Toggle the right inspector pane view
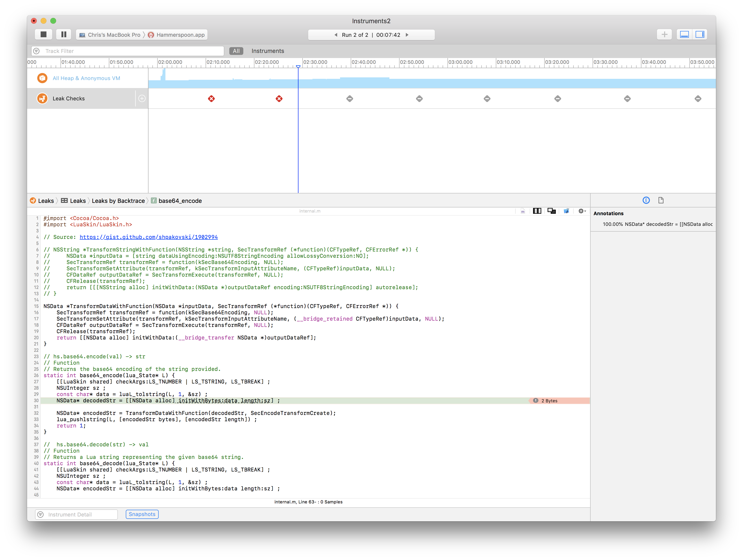 [x=700, y=34]
